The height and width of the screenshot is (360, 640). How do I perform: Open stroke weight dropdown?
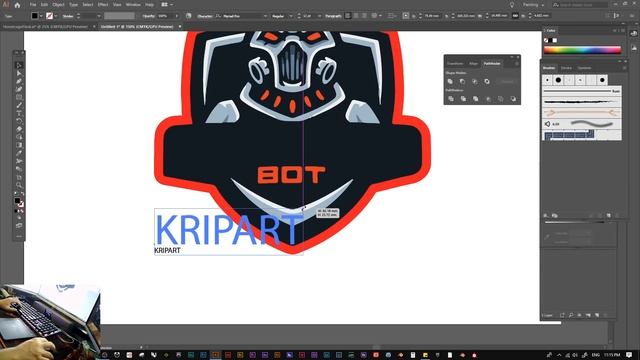(x=99, y=16)
